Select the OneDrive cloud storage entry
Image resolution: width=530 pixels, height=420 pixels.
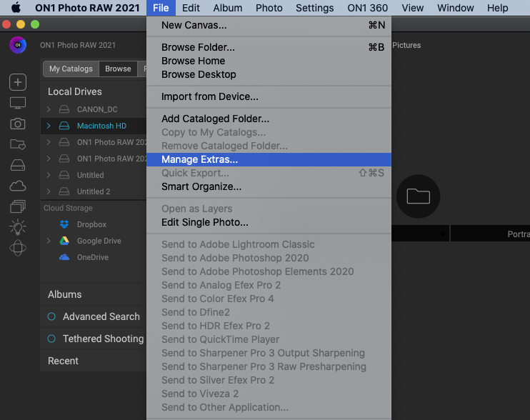(94, 257)
